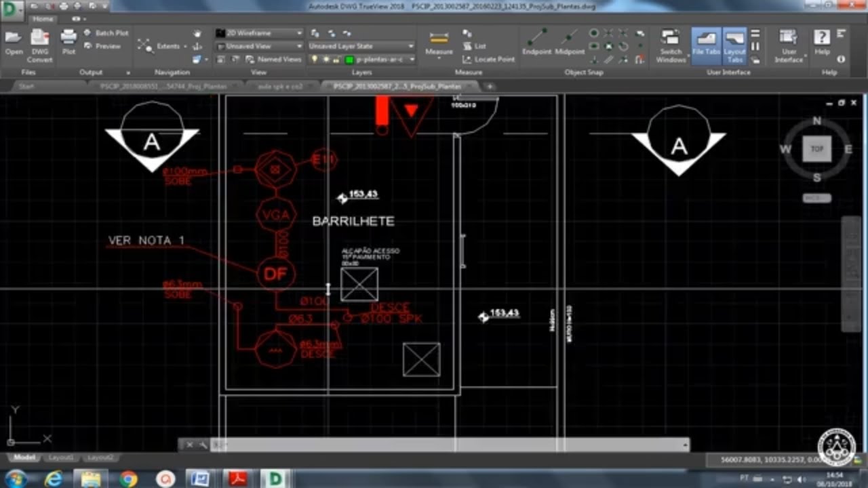This screenshot has height=488, width=868.
Task: Enable Midpoint object snap
Action: [x=570, y=41]
